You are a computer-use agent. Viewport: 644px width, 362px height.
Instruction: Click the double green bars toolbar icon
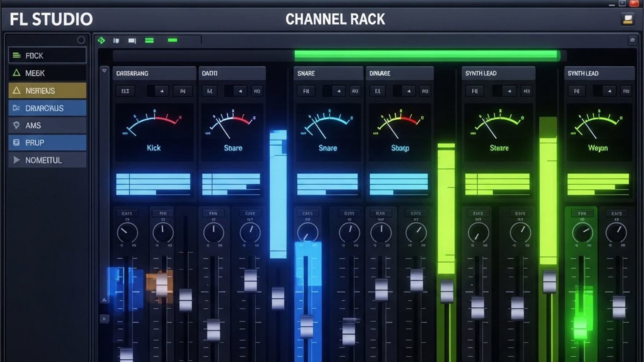[x=149, y=41]
